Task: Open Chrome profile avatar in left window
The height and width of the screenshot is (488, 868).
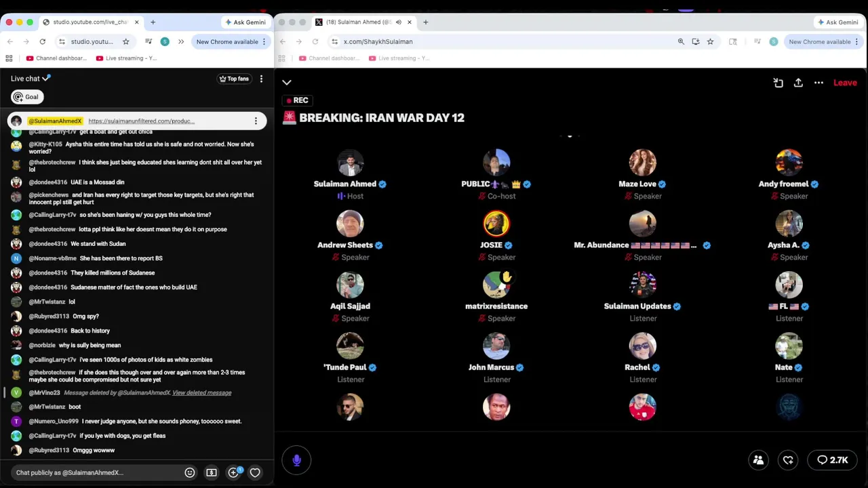Action: (x=165, y=41)
